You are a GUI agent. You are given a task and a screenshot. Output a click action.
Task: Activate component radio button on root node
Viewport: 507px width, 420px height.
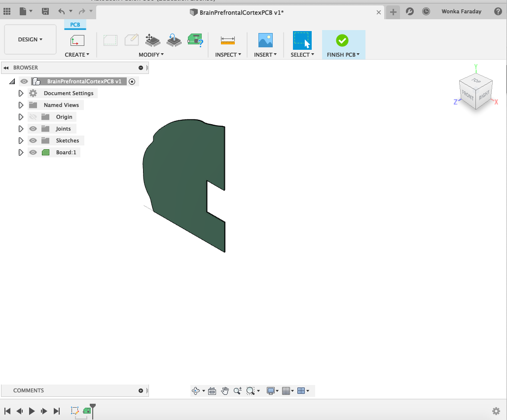132,81
